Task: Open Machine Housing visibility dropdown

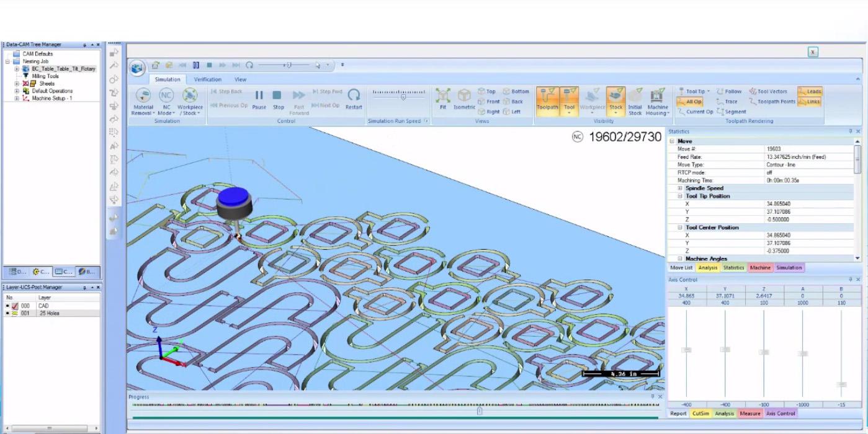Action: [658, 102]
